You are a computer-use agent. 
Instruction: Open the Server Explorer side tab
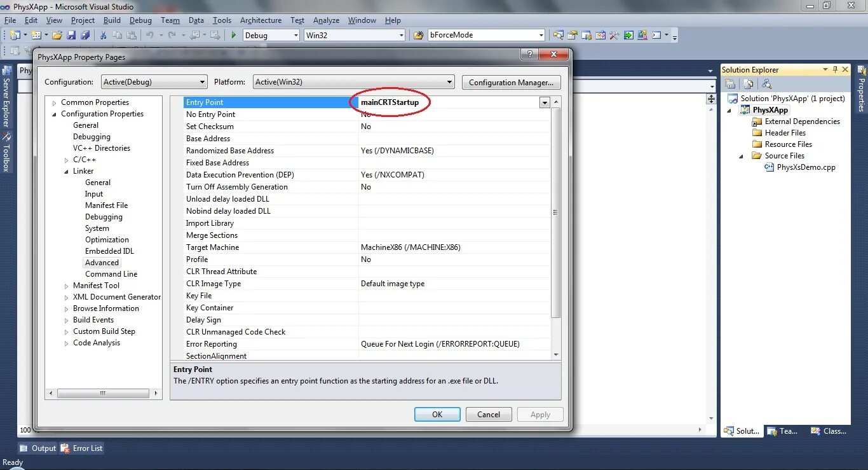pos(7,96)
